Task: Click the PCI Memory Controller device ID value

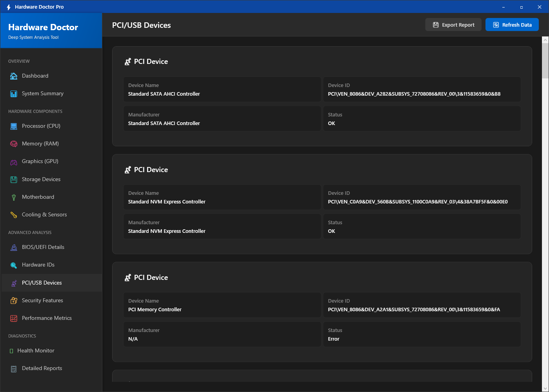Action: pyautogui.click(x=414, y=310)
